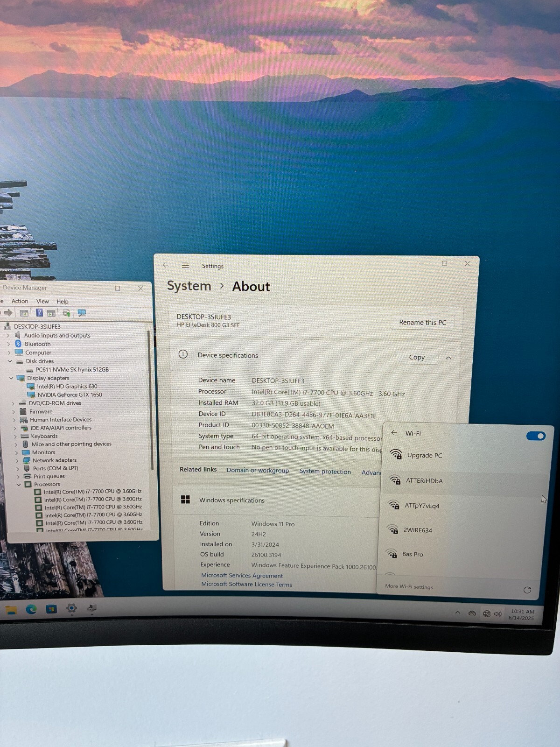560x747 pixels.
Task: Refresh the Wi-Fi network list
Action: click(527, 590)
